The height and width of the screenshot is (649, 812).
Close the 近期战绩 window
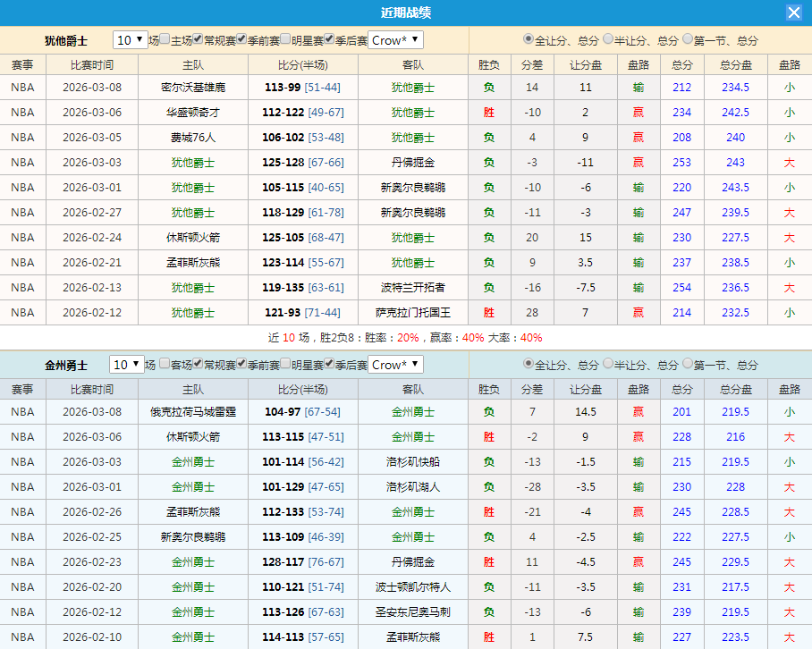795,12
